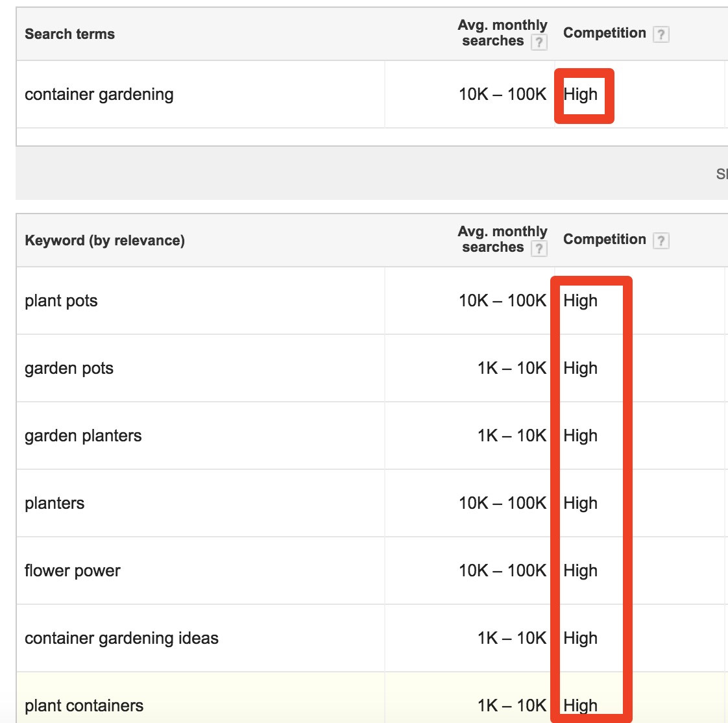This screenshot has height=723, width=728.
Task: Sort the keyword list by Competition
Action: [603, 239]
